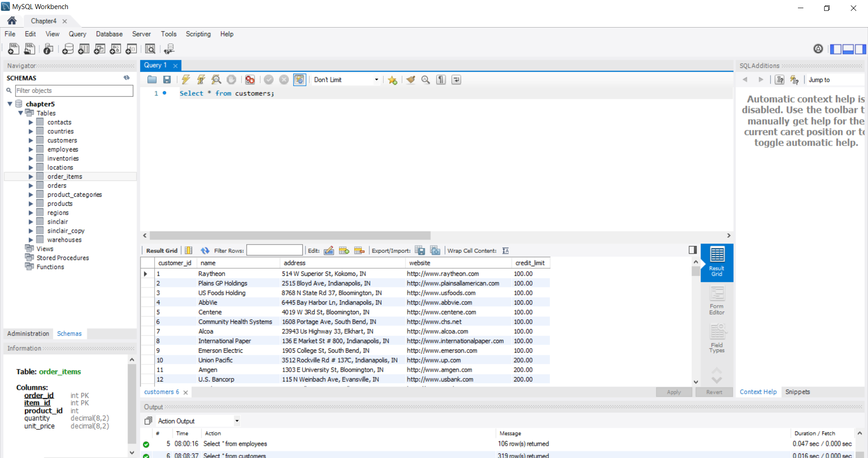The image size is (868, 458).
Task: Create new stored procedure icon
Action: point(115,49)
